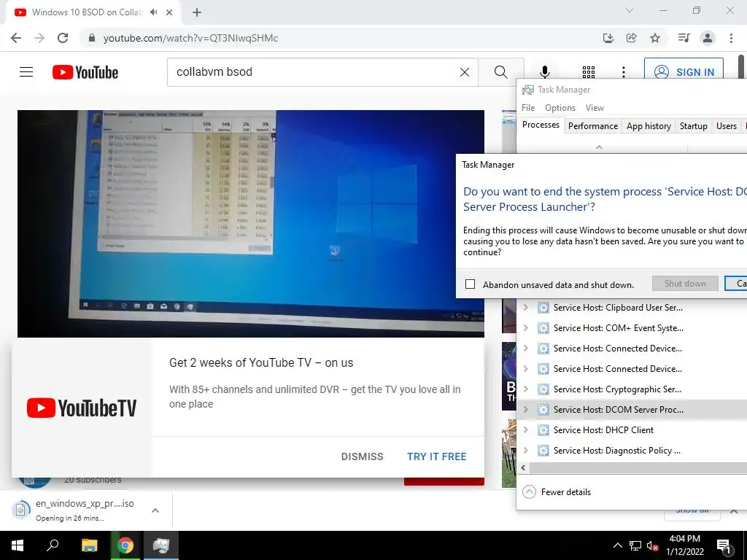Image resolution: width=747 pixels, height=560 pixels.
Task: Run search with magnifier button
Action: 500,72
